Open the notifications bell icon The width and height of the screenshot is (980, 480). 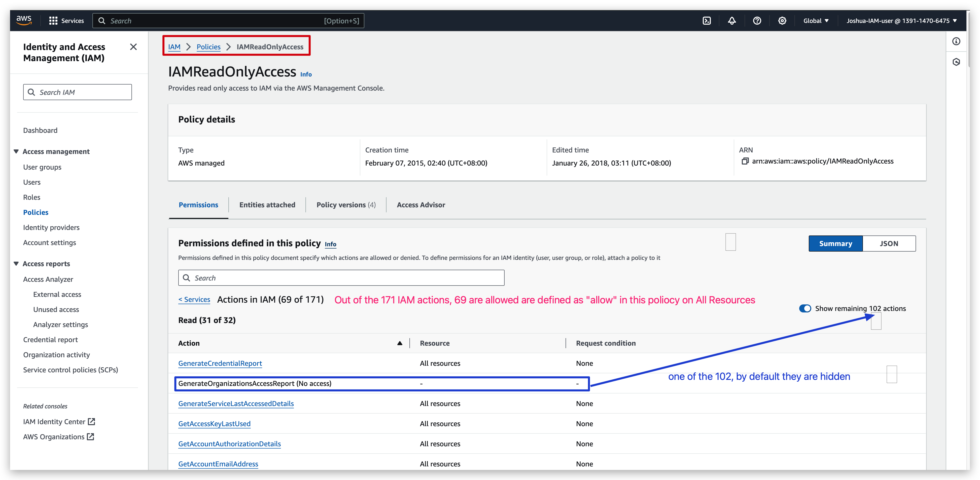point(731,21)
